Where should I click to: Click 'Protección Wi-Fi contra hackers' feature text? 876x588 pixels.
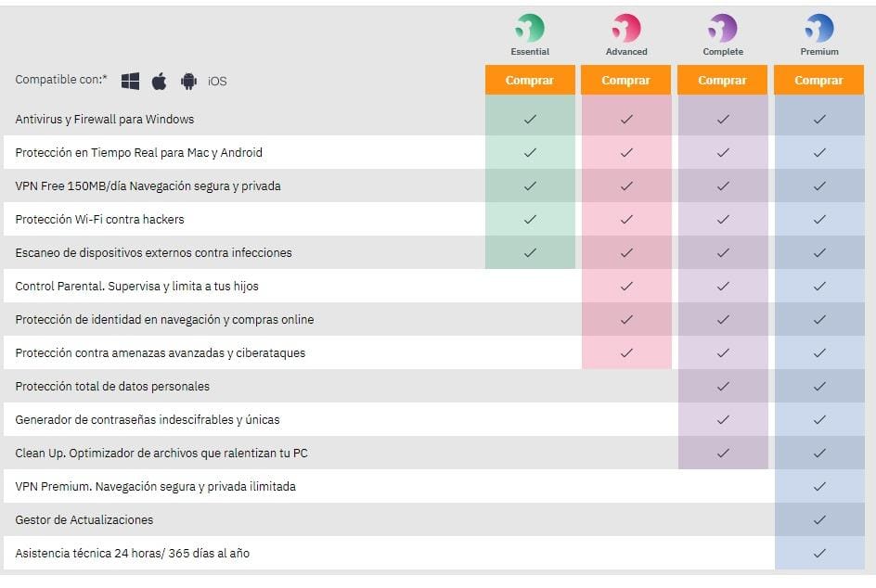99,219
